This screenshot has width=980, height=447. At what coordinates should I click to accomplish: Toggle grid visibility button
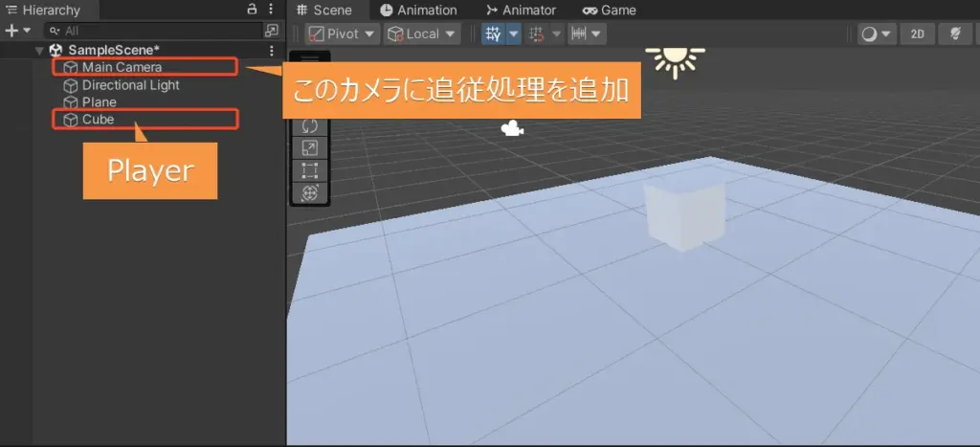click(494, 34)
